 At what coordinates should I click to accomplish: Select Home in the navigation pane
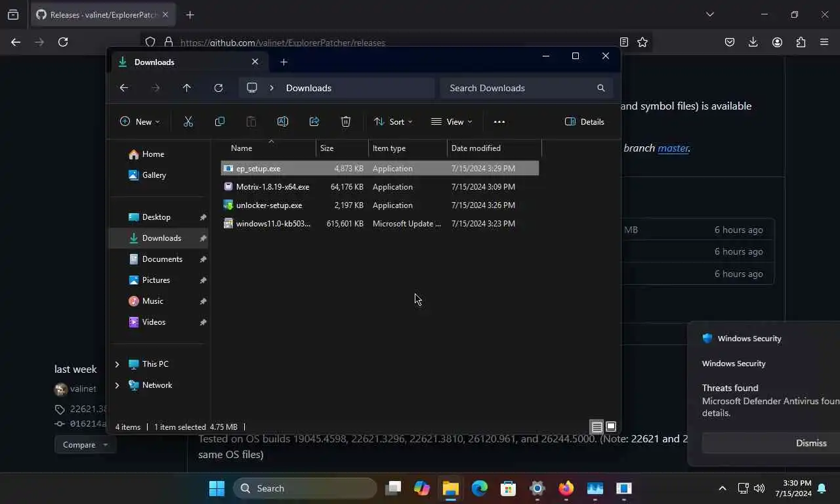click(x=159, y=154)
